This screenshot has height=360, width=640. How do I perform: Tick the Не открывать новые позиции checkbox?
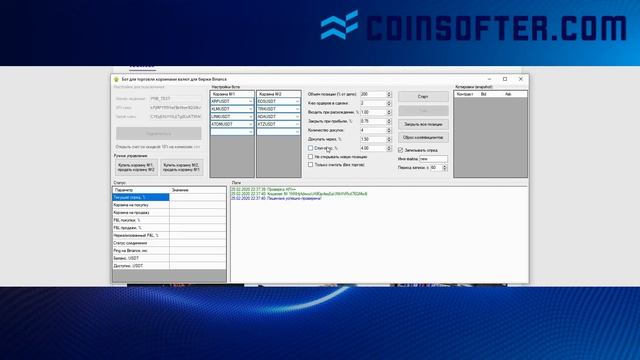(x=311, y=157)
